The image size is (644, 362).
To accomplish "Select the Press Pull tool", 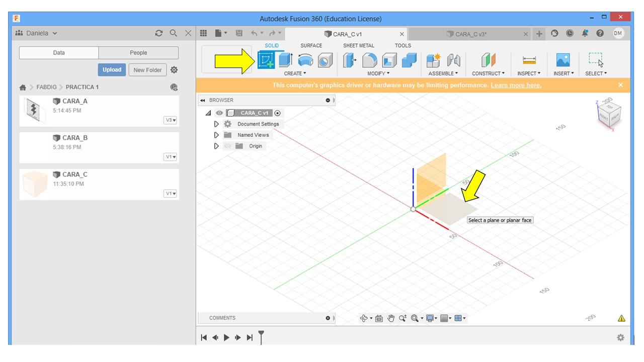I will (x=350, y=60).
